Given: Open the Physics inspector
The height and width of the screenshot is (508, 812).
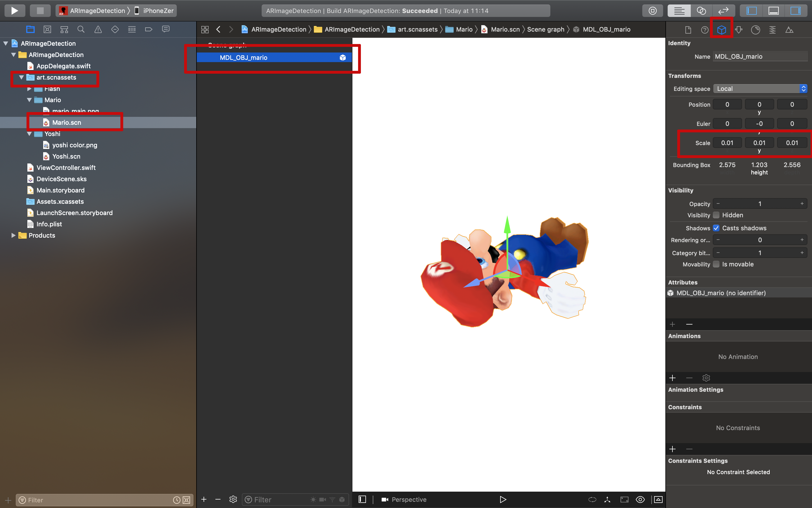Looking at the screenshot, I should [773, 30].
